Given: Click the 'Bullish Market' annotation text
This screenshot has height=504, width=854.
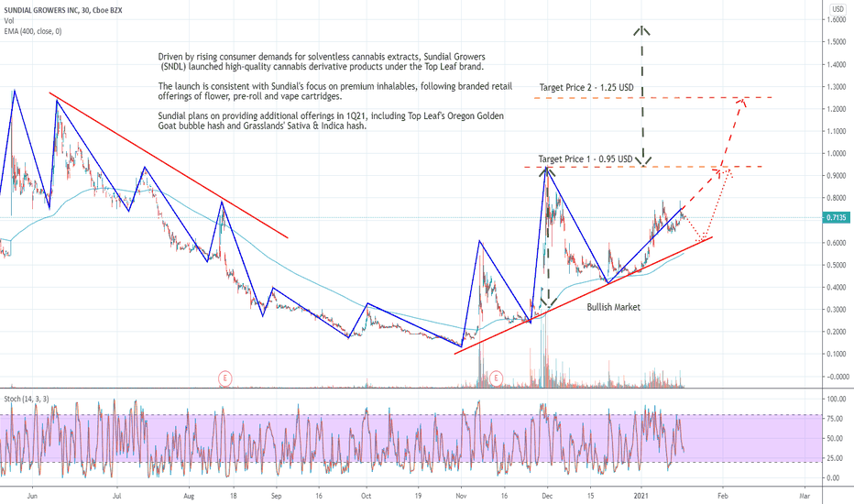Looking at the screenshot, I should point(613,307).
